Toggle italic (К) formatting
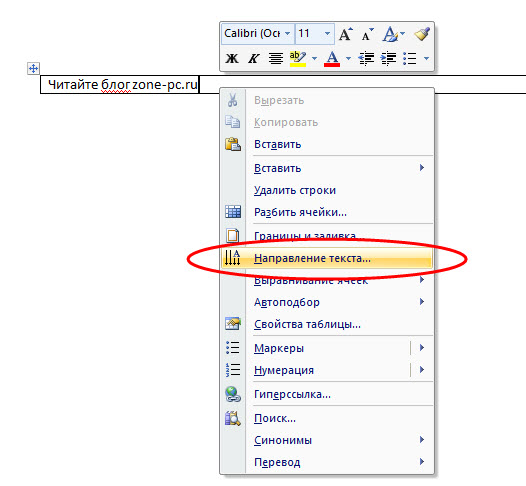Screen dimensions: 526x486 [x=254, y=59]
